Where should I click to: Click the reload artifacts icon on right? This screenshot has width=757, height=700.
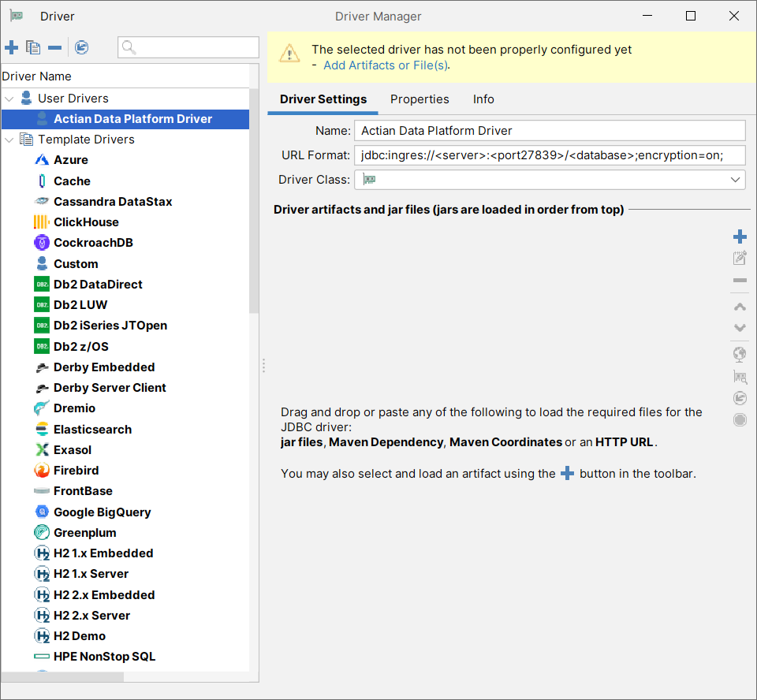(x=740, y=398)
